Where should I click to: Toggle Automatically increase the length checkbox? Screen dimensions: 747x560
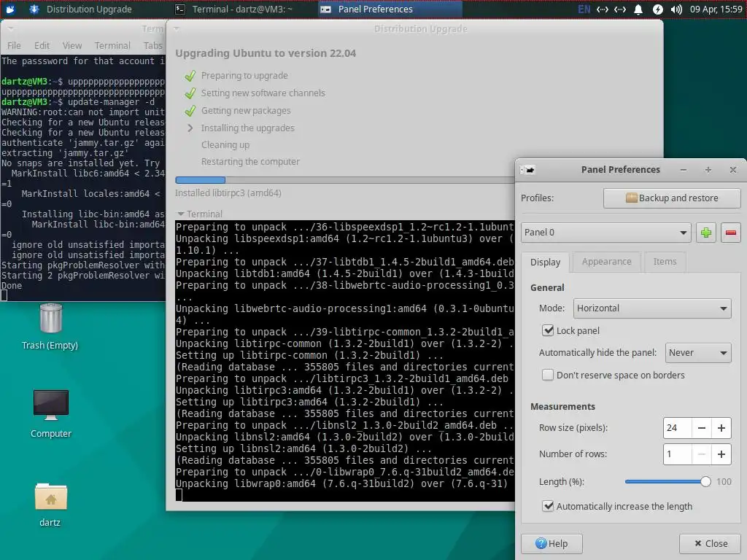[x=548, y=506]
